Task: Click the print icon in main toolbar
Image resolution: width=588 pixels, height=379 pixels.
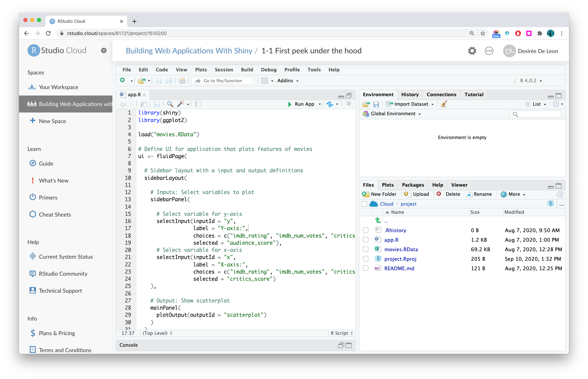Action: click(182, 81)
